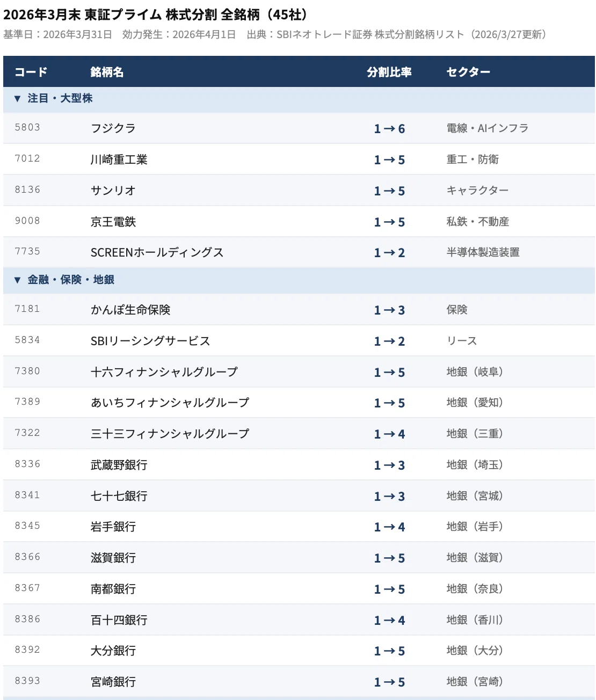Image resolution: width=596 pixels, height=700 pixels.
Task: Click the 電線・AIインフラ sector cell
Action: [x=488, y=128]
